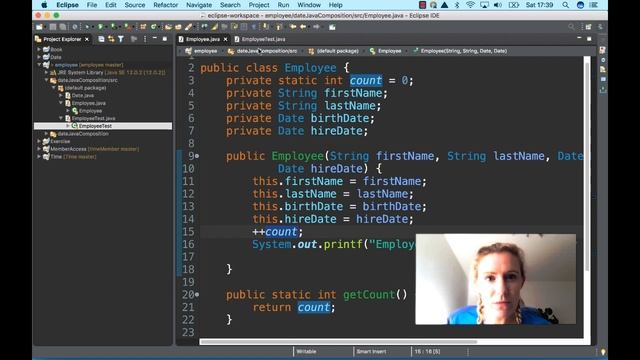This screenshot has width=640, height=360.
Task: Toggle Link with Editor in Project Explorer
Action: click(111, 39)
